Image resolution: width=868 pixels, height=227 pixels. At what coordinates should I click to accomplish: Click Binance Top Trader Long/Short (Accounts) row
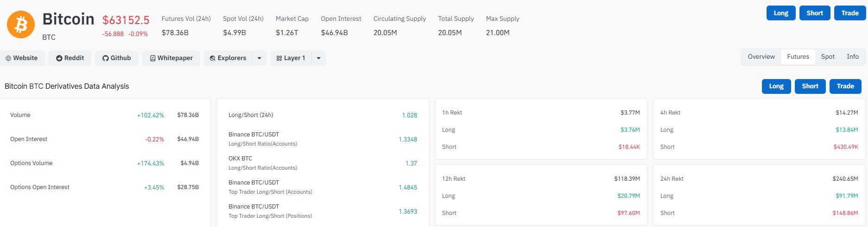point(322,187)
